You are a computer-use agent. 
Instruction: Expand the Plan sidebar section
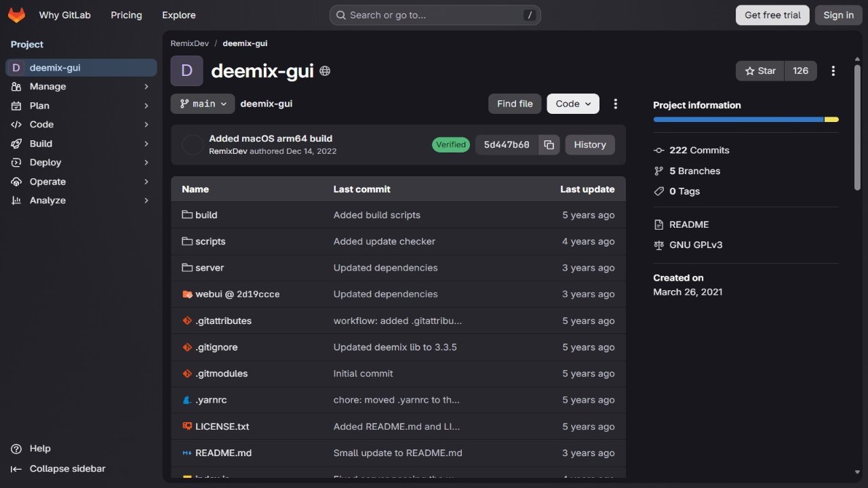[81, 106]
